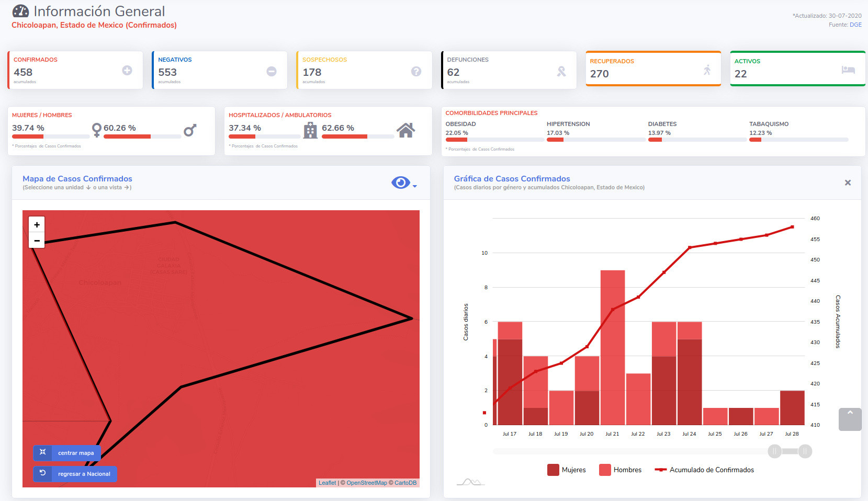Image resolution: width=868 pixels, height=501 pixels.
Task: Click the Tabaquismo 12.23 % value
Action: (x=760, y=133)
